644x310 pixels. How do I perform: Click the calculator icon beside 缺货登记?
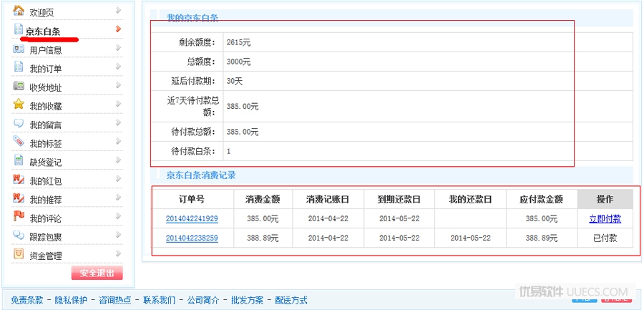[x=19, y=160]
